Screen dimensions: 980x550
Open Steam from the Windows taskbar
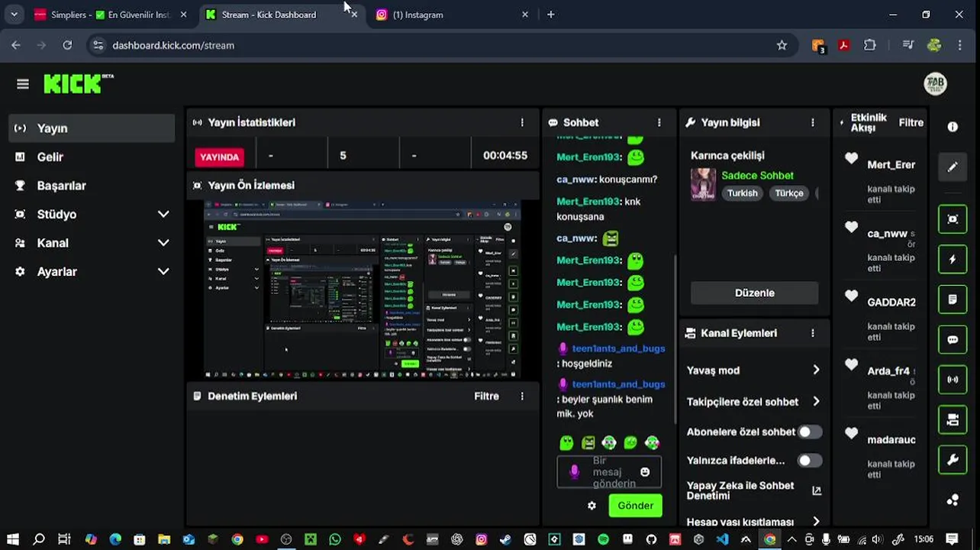pyautogui.click(x=505, y=539)
